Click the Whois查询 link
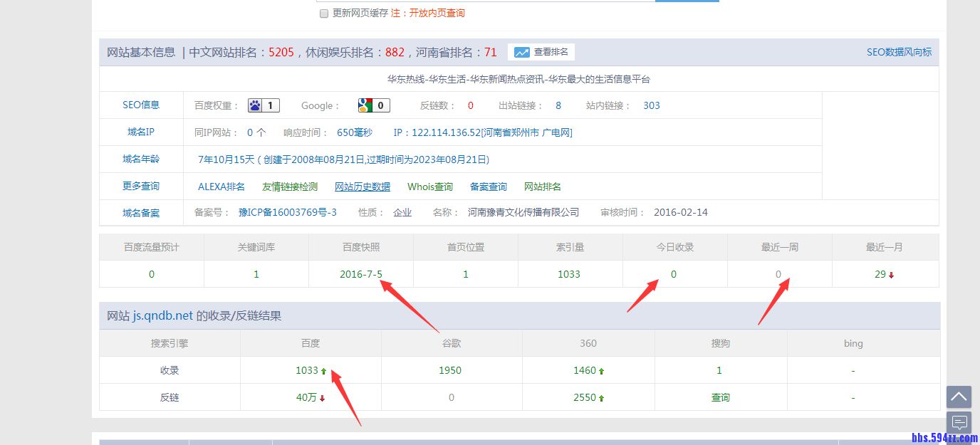 coord(430,186)
